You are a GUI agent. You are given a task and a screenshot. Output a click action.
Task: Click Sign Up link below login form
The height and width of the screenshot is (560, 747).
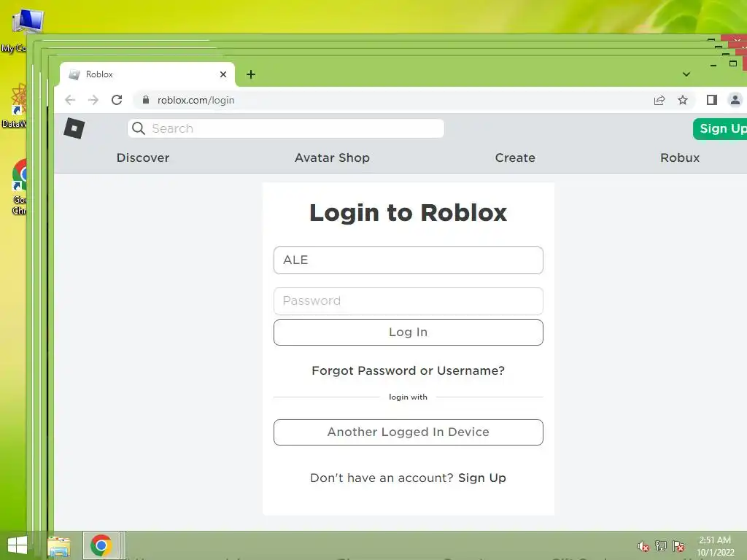(x=482, y=478)
